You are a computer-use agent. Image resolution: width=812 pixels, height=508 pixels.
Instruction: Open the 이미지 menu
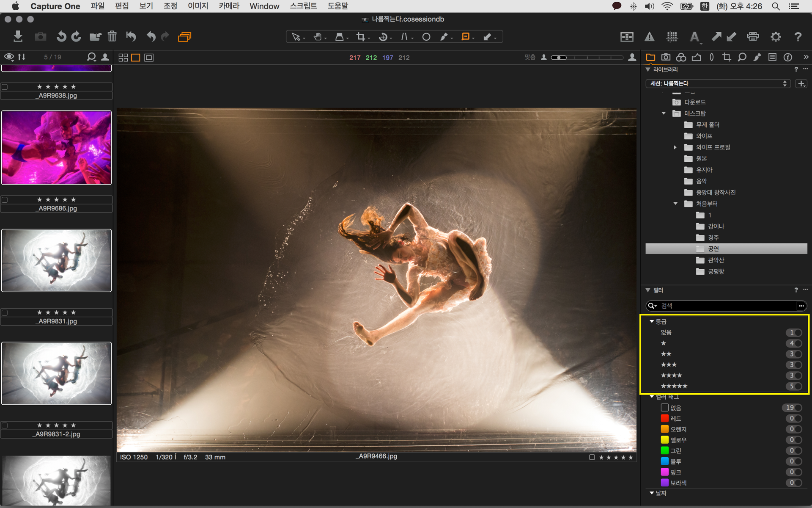[x=198, y=6]
